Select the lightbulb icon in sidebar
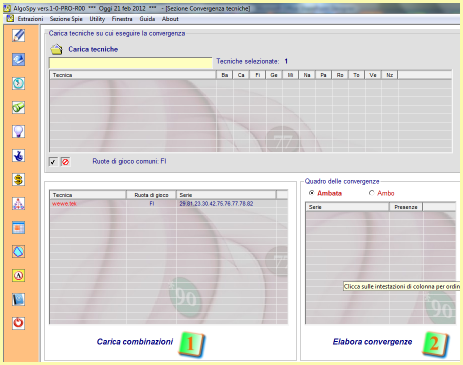This screenshot has height=365, width=463. coord(19,131)
